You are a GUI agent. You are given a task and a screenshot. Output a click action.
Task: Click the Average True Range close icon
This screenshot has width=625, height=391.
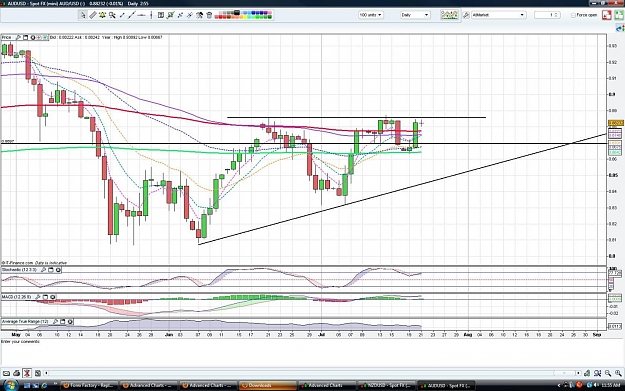(x=70, y=322)
